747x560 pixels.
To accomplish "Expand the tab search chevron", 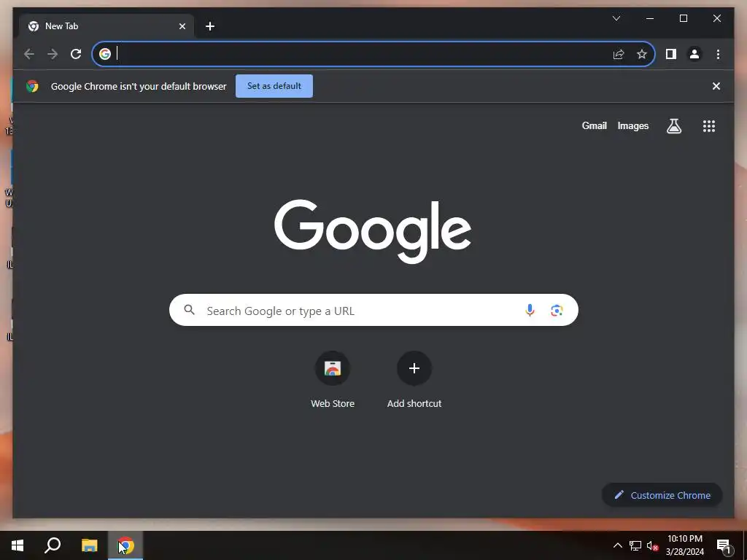I will (616, 18).
